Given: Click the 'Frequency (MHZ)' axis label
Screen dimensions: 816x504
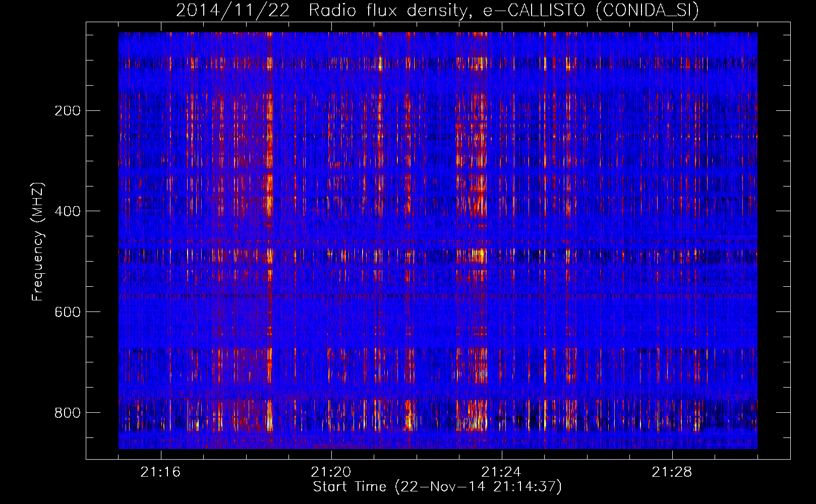Looking at the screenshot, I should 38,242.
